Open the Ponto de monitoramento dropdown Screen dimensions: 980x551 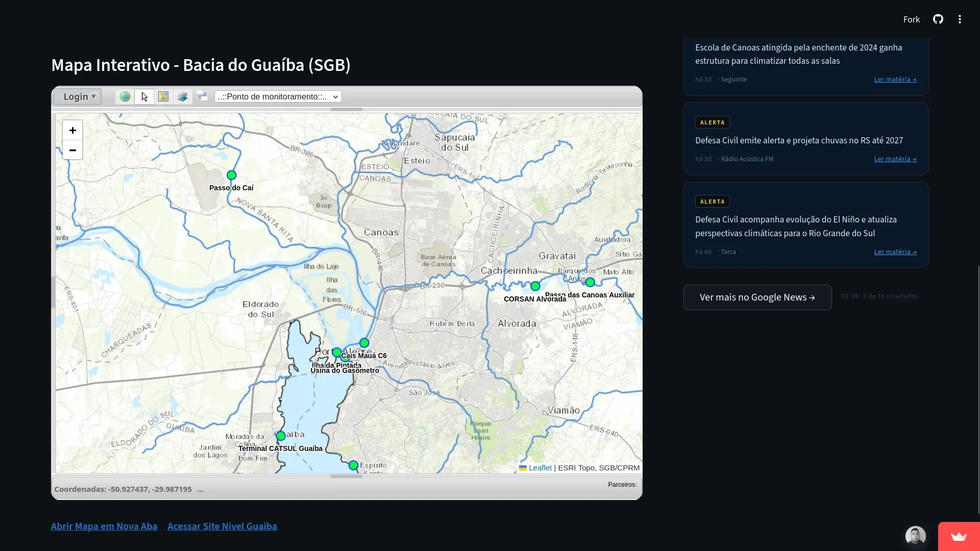(278, 96)
